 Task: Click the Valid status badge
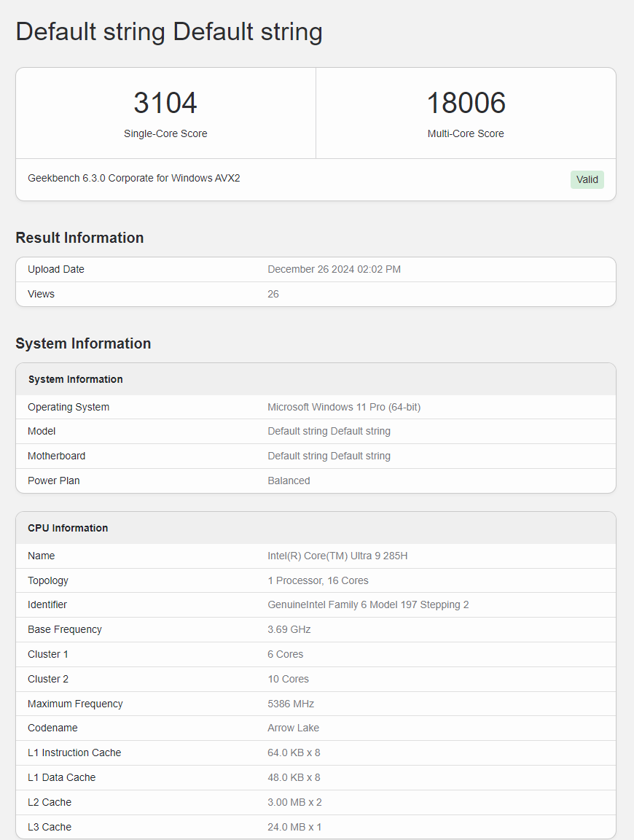point(587,179)
